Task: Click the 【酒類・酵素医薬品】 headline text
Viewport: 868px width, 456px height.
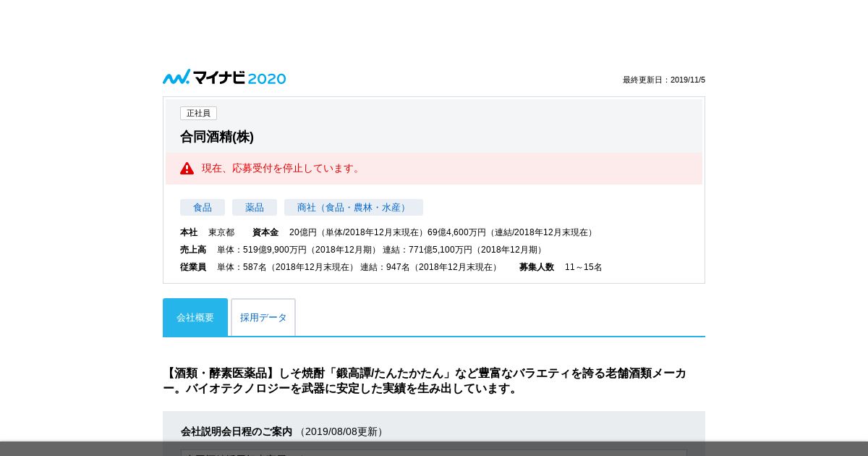Action: (425, 381)
